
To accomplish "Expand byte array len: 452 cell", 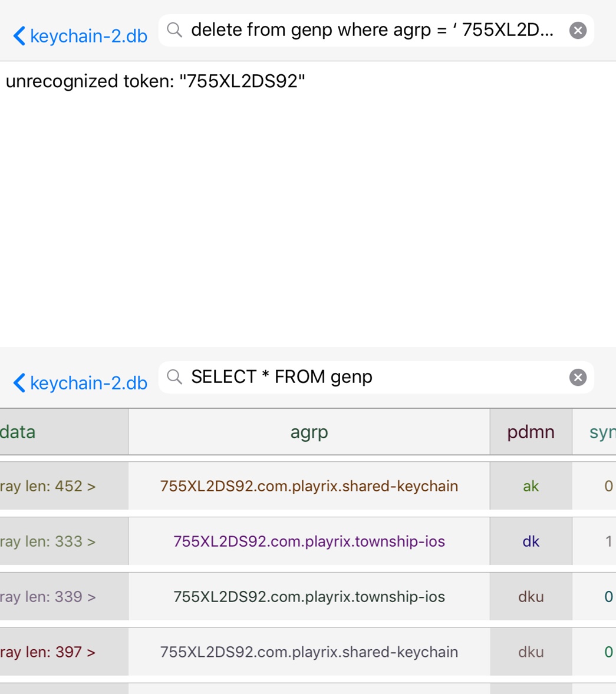I will (x=64, y=486).
